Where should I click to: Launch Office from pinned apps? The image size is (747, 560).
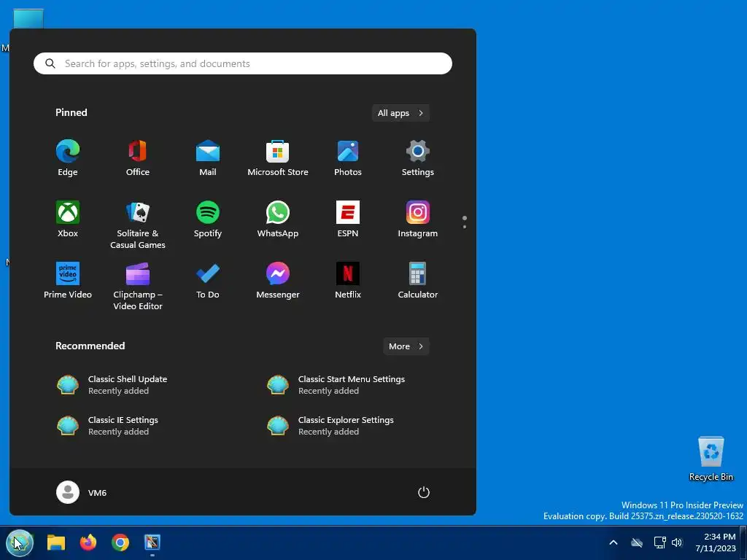(138, 158)
